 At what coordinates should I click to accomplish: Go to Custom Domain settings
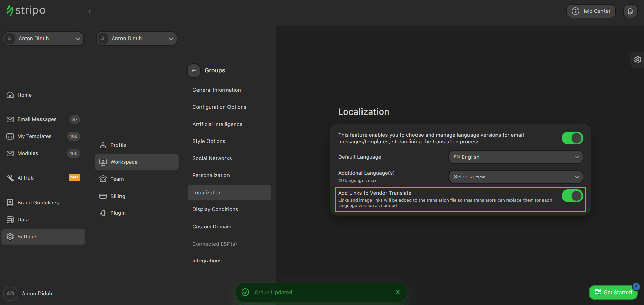[212, 227]
